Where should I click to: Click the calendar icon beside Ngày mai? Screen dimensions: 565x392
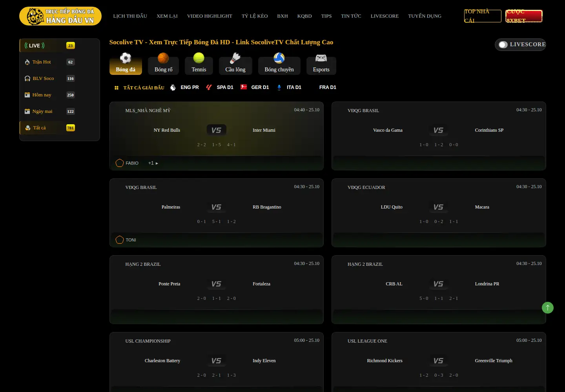tap(27, 111)
